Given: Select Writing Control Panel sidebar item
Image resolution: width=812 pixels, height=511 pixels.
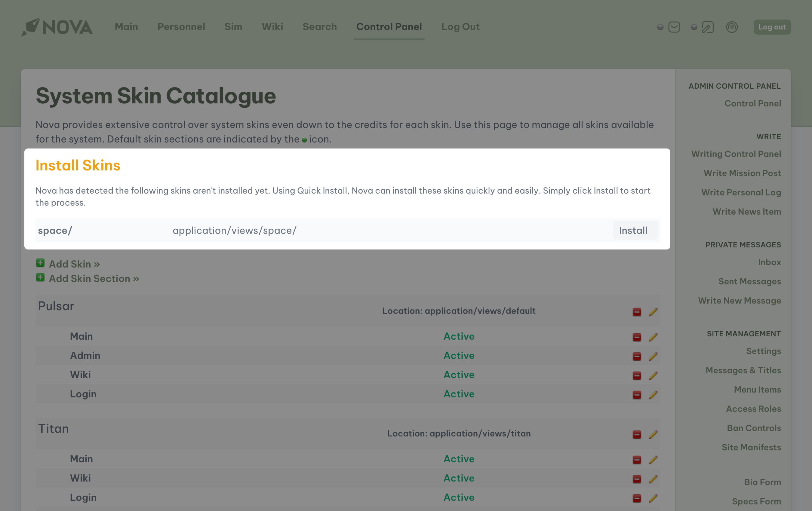Looking at the screenshot, I should 737,154.
